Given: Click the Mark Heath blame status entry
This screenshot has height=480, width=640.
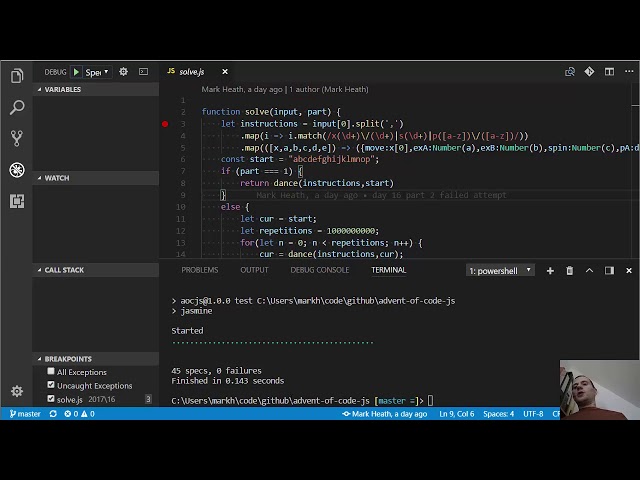Looking at the screenshot, I should click(384, 413).
